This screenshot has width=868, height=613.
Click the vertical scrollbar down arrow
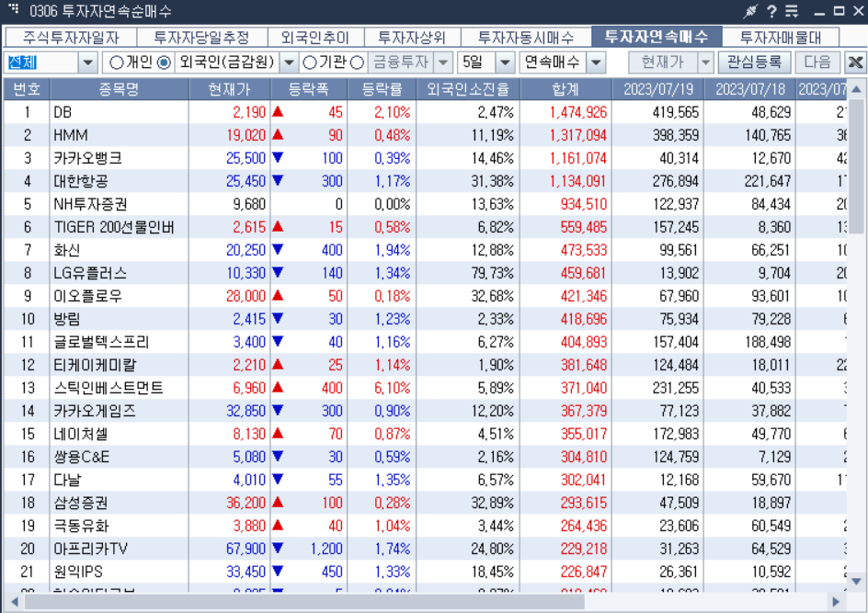(x=856, y=581)
